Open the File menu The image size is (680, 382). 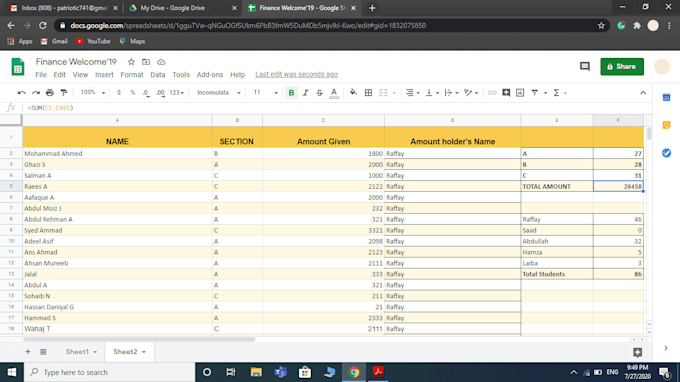[x=41, y=75]
